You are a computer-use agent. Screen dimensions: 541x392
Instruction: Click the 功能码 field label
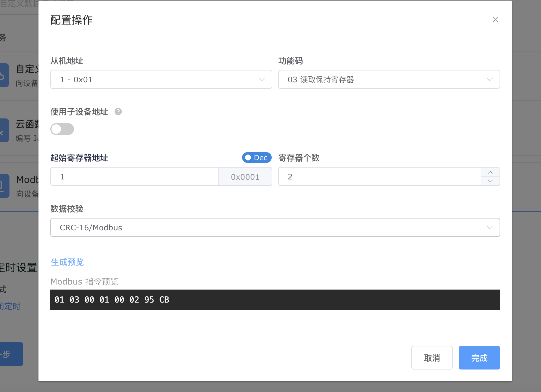click(291, 61)
